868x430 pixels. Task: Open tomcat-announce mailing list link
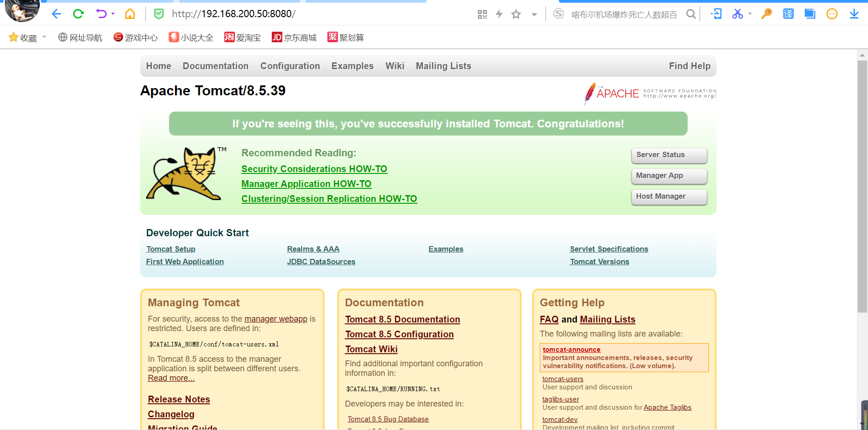(571, 350)
